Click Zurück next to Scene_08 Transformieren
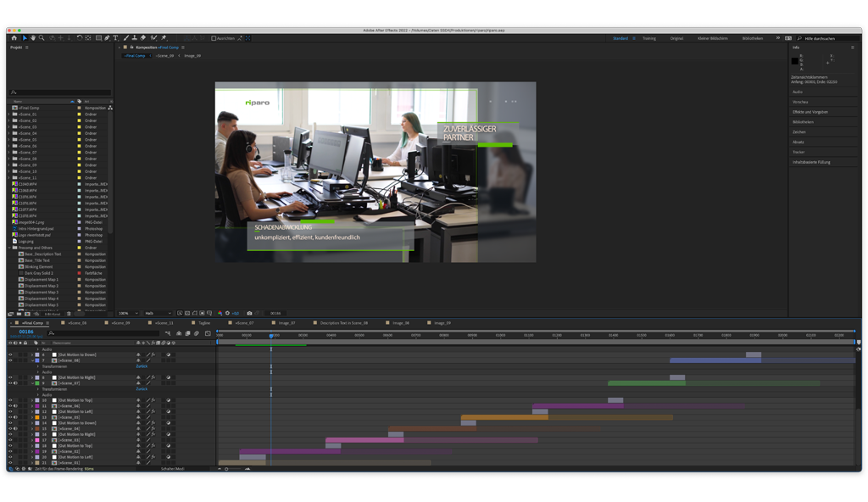Image resolution: width=868 pixels, height=502 pixels. pos(142,366)
